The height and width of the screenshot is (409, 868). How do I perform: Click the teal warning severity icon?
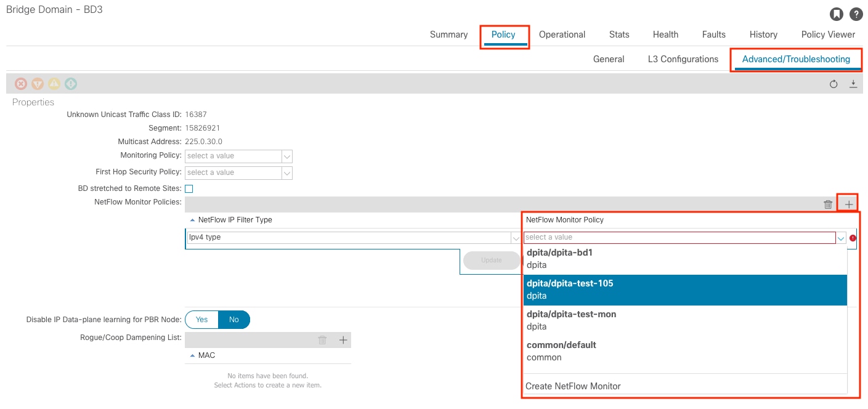pos(70,84)
